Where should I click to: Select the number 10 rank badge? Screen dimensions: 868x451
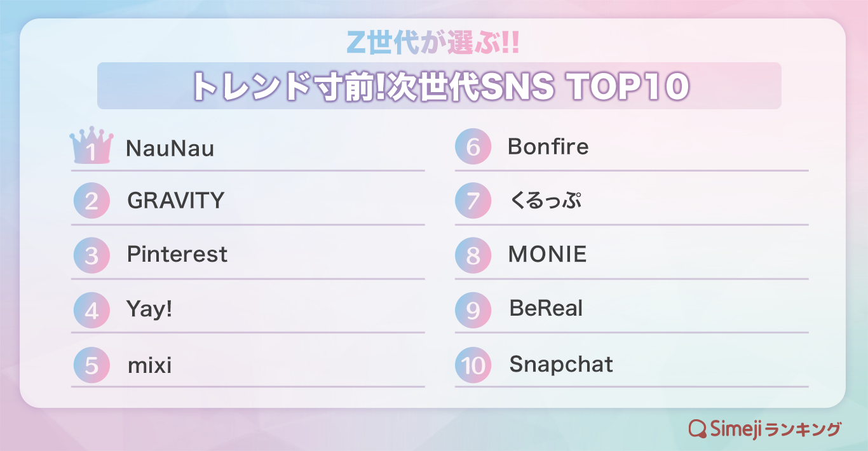tap(473, 366)
